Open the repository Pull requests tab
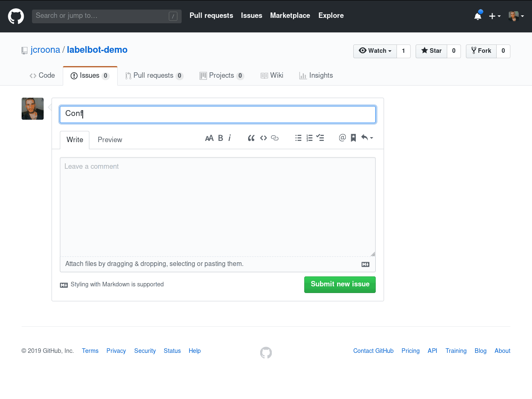 154,76
